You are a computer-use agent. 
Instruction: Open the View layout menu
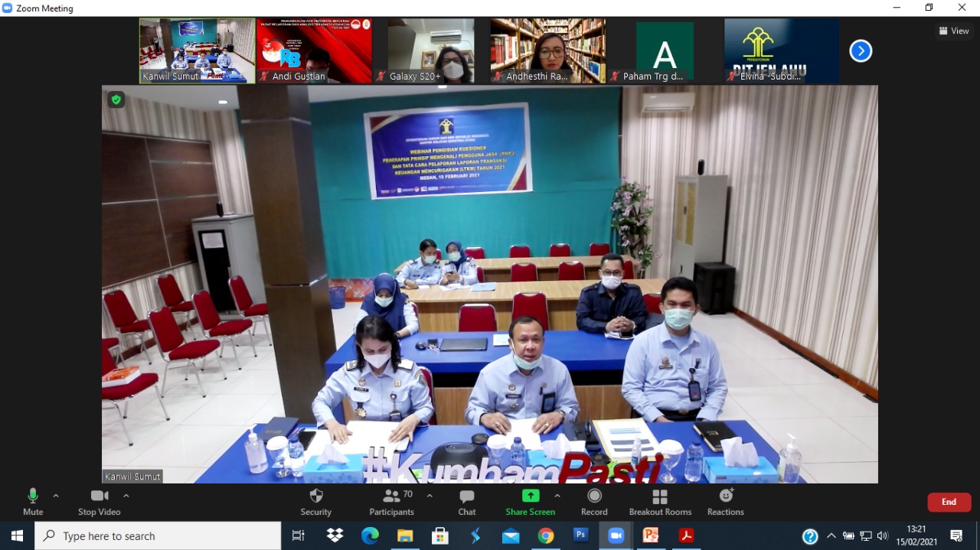(954, 31)
